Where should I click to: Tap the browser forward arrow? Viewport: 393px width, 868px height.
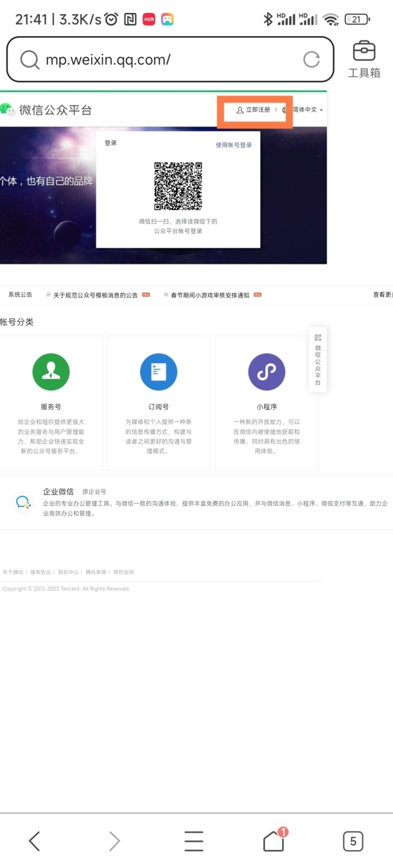114,841
